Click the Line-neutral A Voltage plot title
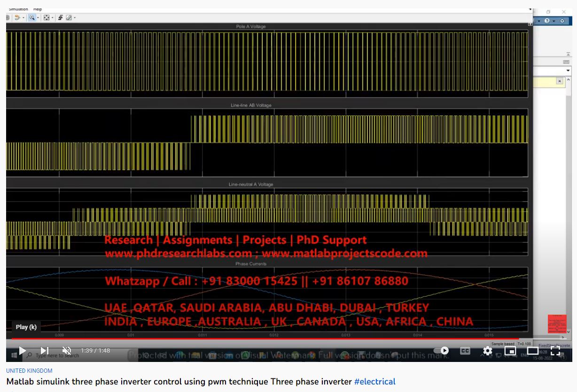The height and width of the screenshot is (392, 577). tap(251, 184)
